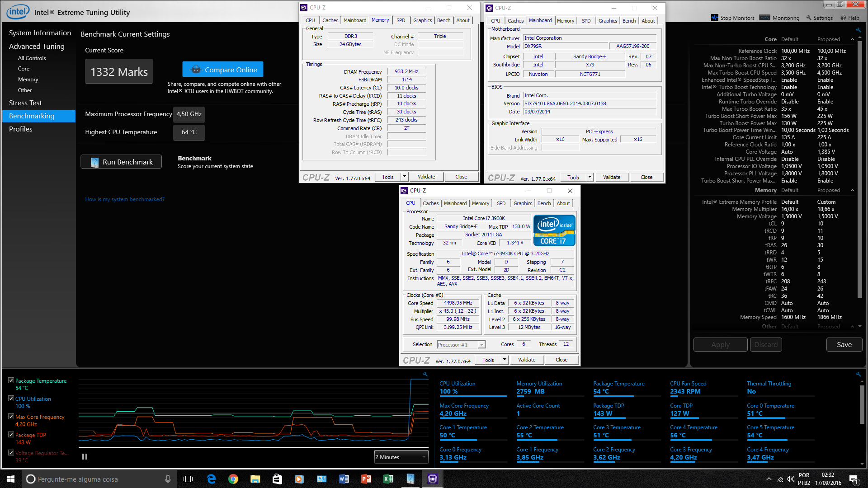868x488 pixels.
Task: Uncheck Package Temperature in graph legend
Action: [11, 380]
